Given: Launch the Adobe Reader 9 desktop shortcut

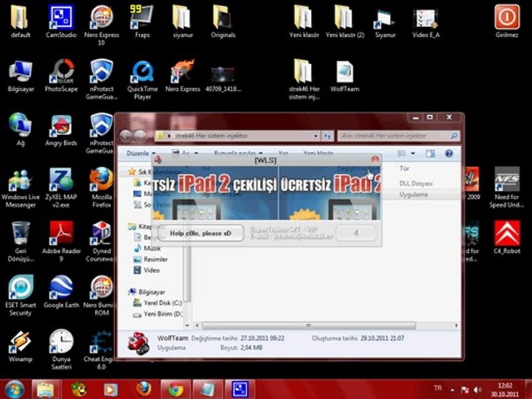Looking at the screenshot, I should [61, 242].
